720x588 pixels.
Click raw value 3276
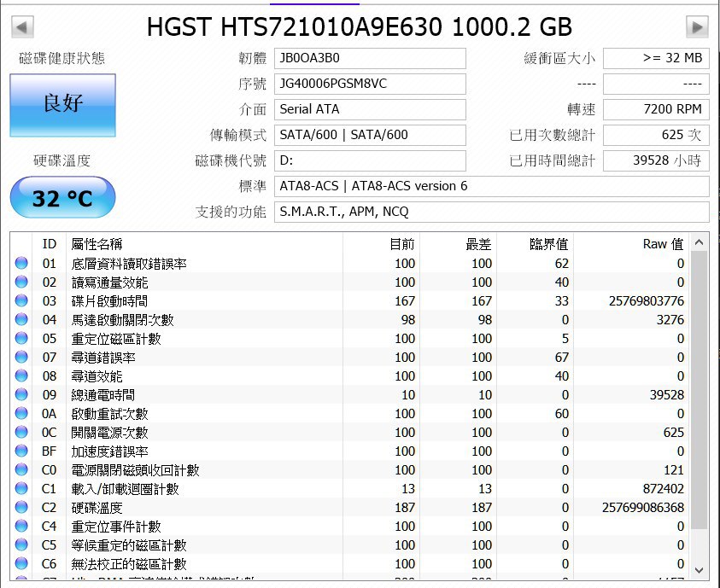pos(670,320)
